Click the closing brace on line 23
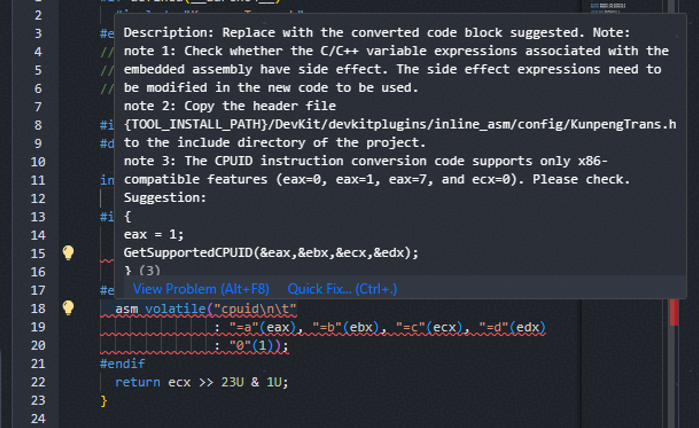This screenshot has width=699, height=428. coord(103,401)
